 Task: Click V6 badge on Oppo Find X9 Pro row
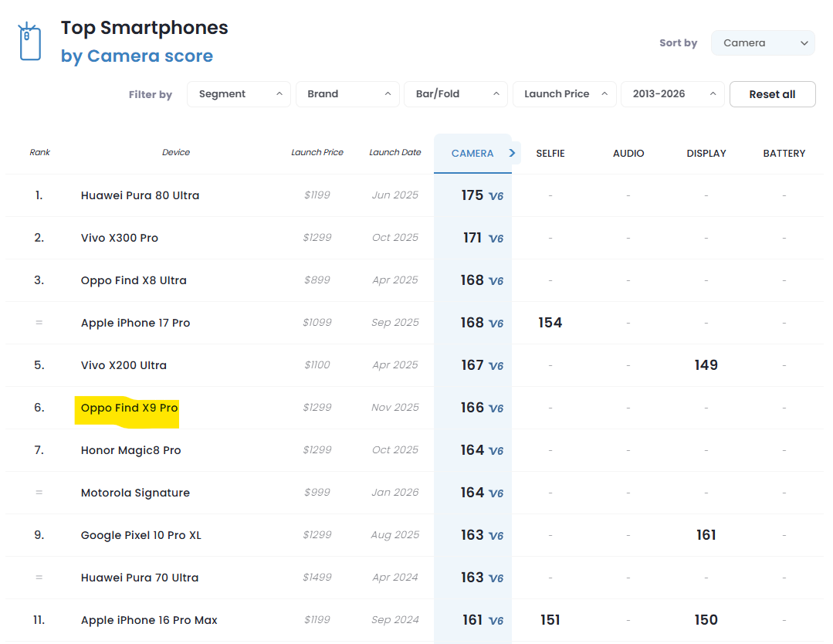(496, 408)
